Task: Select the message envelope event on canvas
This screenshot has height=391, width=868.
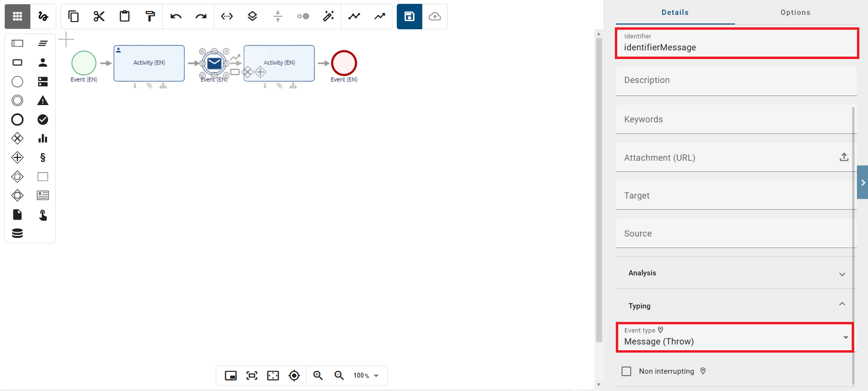Action: pyautogui.click(x=214, y=63)
